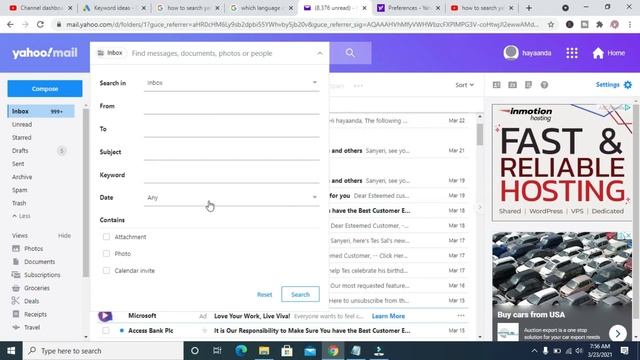The width and height of the screenshot is (640, 360).
Task: Open the Mail app from taskbar
Action: point(310,351)
